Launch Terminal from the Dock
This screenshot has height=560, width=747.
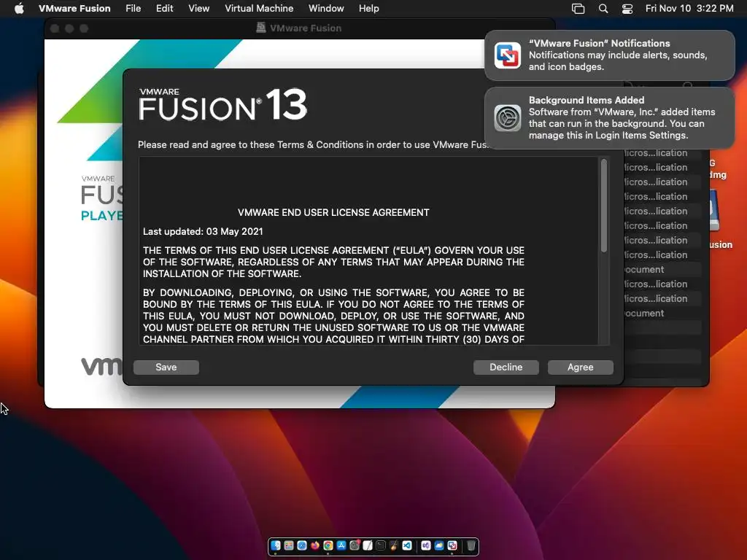tap(381, 545)
